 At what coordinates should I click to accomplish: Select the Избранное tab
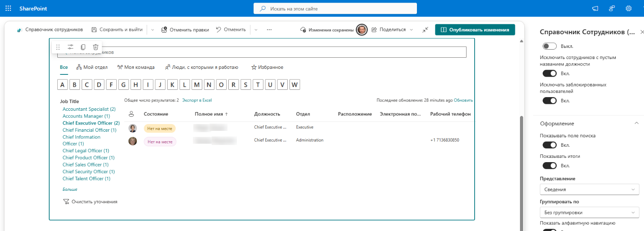click(267, 67)
